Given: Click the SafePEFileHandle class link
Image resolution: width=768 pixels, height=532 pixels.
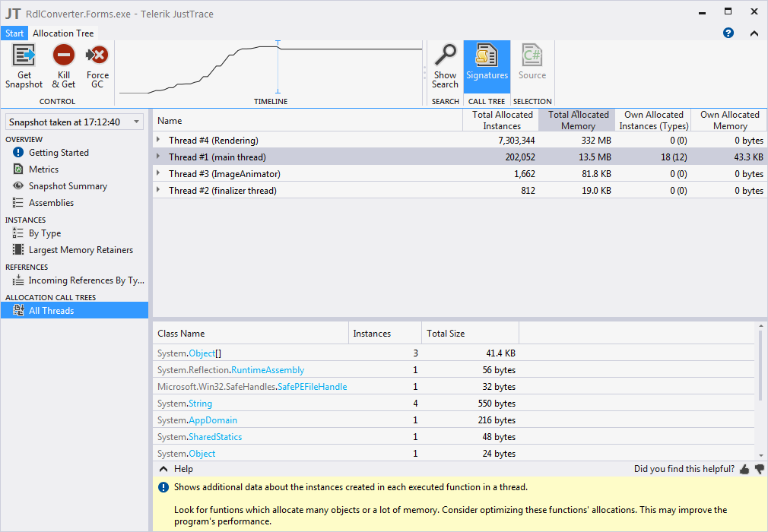Looking at the screenshot, I should tap(312, 387).
